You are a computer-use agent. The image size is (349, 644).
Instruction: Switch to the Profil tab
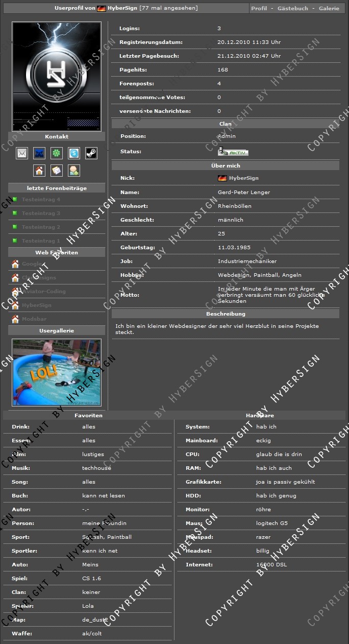(259, 9)
